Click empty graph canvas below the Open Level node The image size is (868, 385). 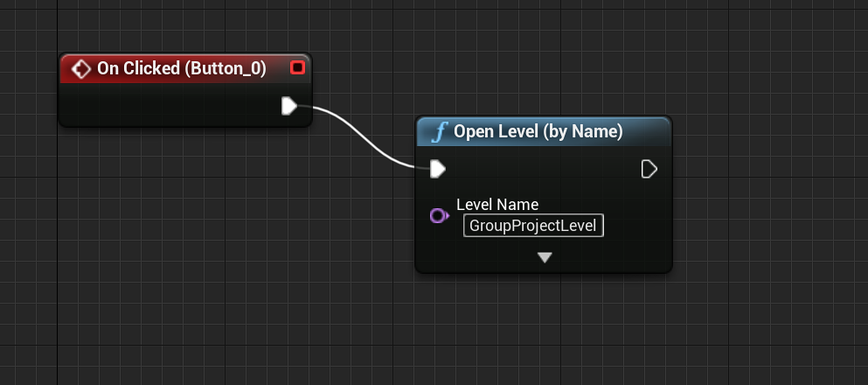(x=542, y=332)
